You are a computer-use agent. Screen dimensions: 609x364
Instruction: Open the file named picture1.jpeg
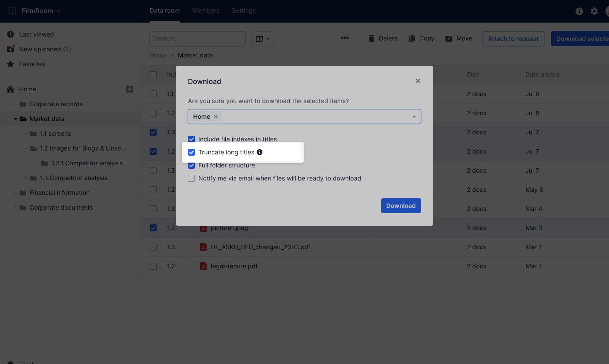pyautogui.click(x=229, y=228)
